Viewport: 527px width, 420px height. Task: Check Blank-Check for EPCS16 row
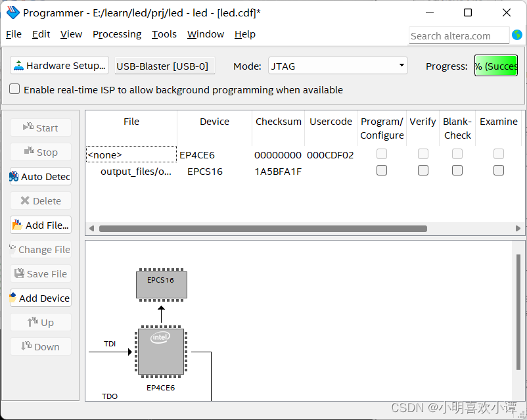[457, 170]
